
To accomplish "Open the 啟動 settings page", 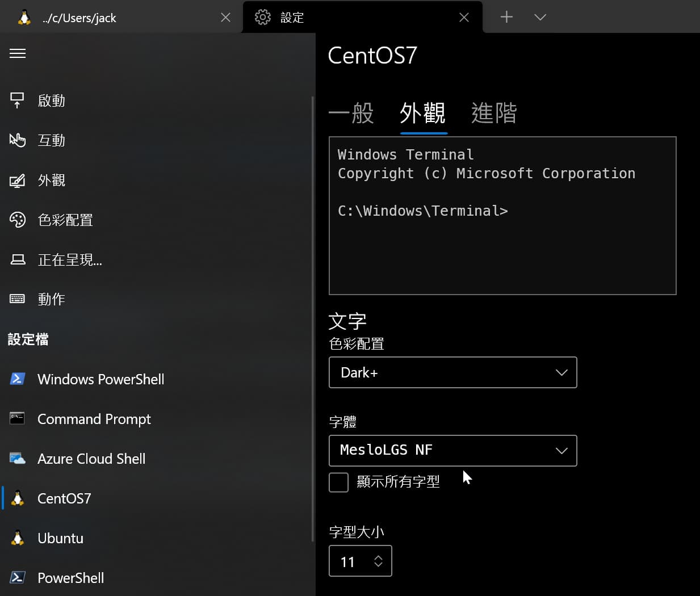I will coord(156,100).
